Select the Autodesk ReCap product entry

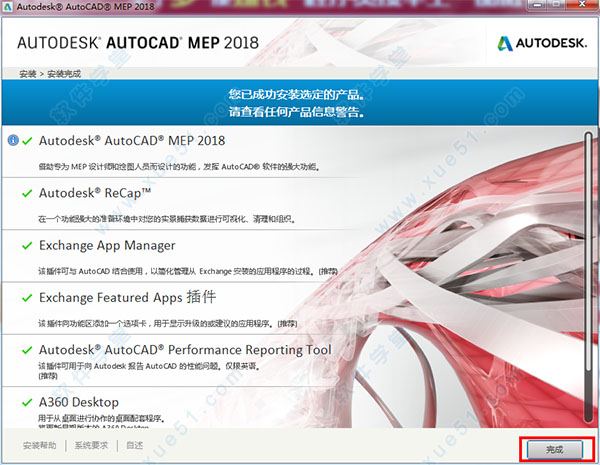(176, 204)
